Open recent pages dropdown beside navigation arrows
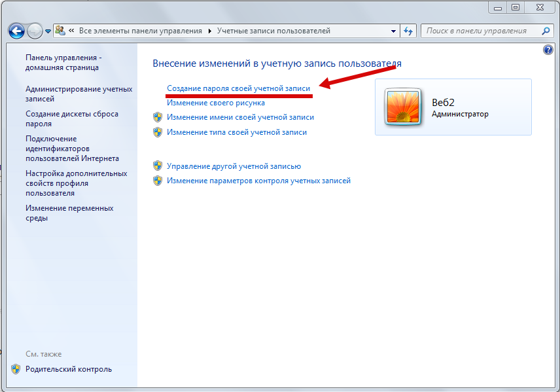The width and height of the screenshot is (560, 392). tap(47, 30)
